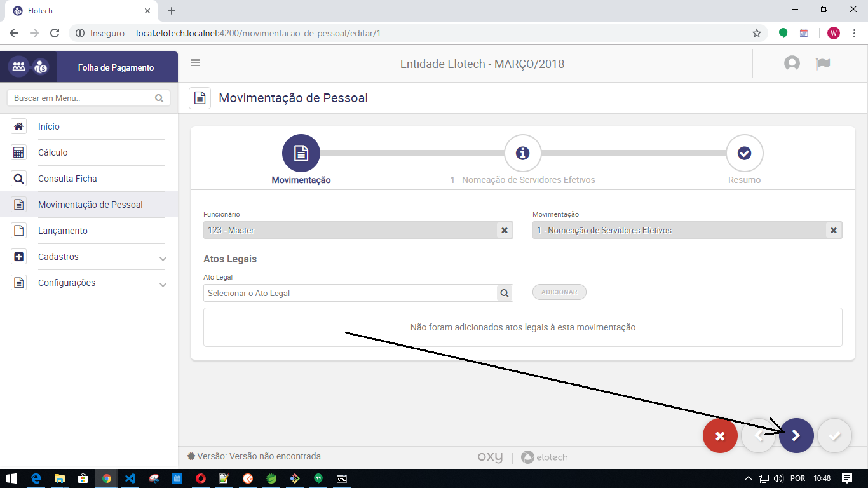Clear the Movimentação field with its X
This screenshot has height=488, width=868.
tap(834, 230)
